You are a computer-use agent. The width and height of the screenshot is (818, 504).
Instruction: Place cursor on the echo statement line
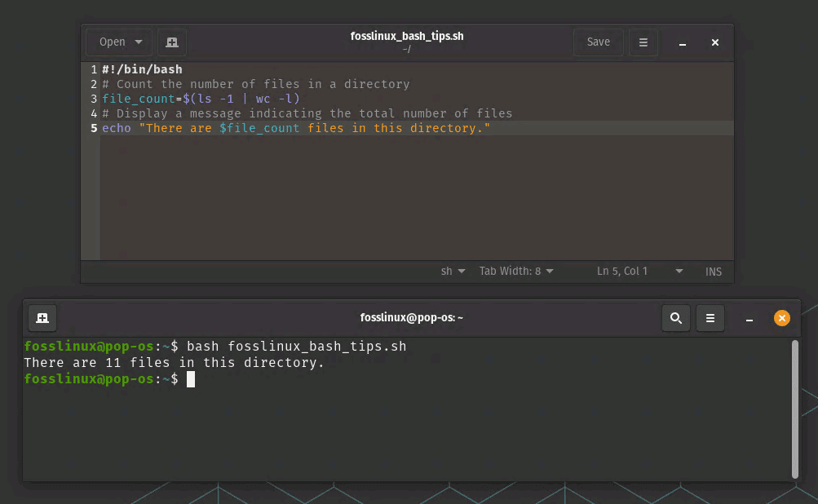pos(245,128)
